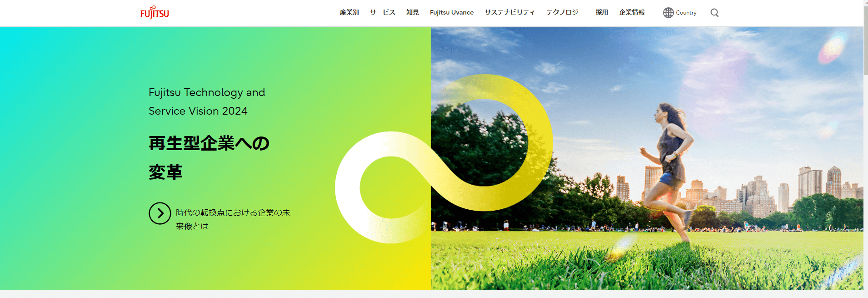The height and width of the screenshot is (298, 868).
Task: Click the circled right-arrow icon
Action: [160, 213]
